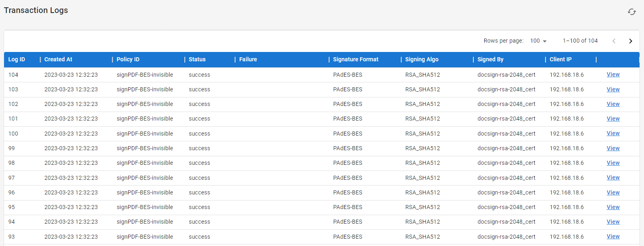
Task: Refresh the transaction logs
Action: click(631, 12)
